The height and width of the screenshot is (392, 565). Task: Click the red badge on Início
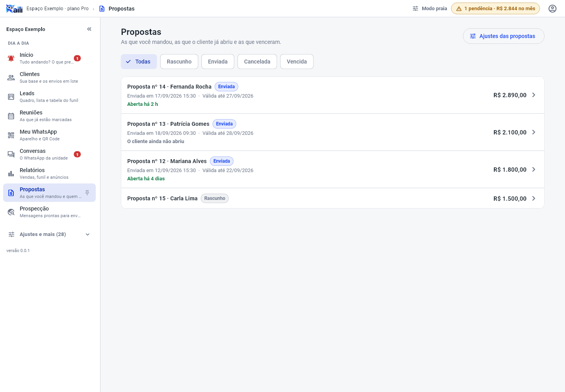pos(77,58)
